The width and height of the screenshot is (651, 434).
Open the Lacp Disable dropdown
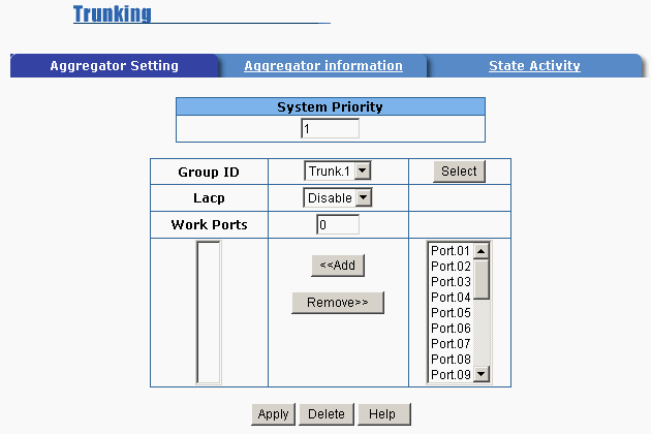coord(338,198)
